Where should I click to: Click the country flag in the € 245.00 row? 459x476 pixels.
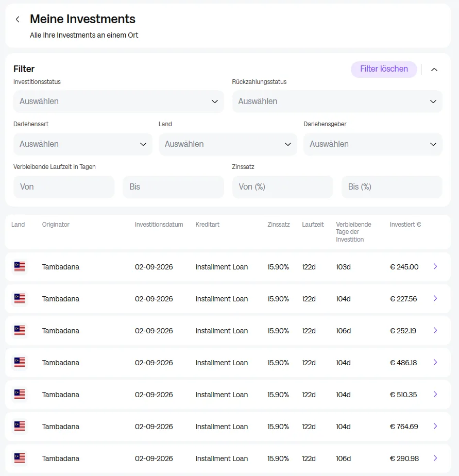pyautogui.click(x=20, y=266)
